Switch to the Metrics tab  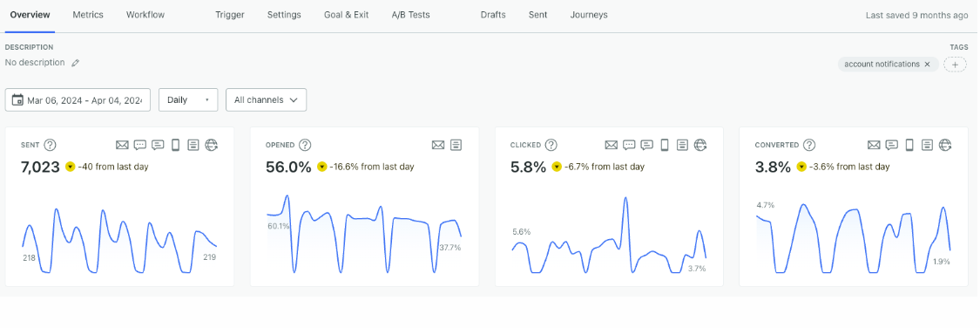pos(88,15)
